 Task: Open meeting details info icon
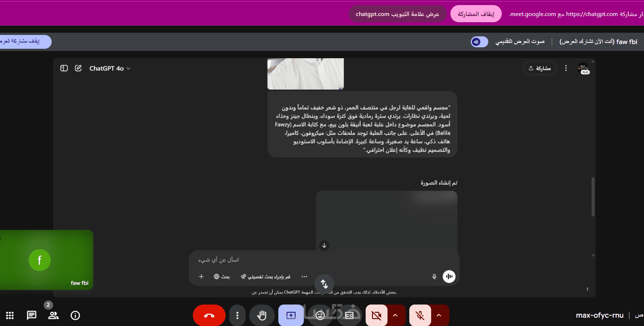[75, 315]
